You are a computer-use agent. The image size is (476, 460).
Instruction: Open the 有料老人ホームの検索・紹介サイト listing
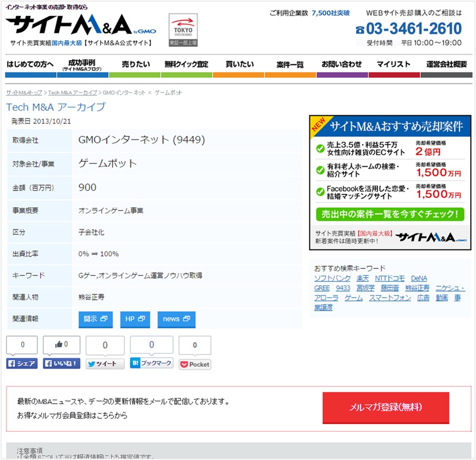(390, 170)
